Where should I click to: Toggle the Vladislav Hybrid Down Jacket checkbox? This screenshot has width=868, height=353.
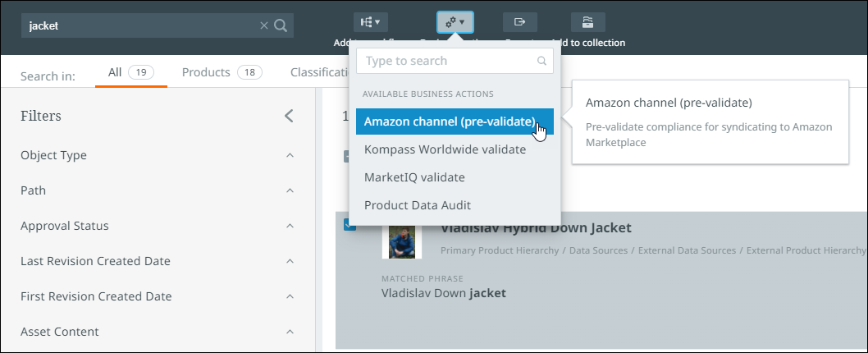(x=349, y=225)
